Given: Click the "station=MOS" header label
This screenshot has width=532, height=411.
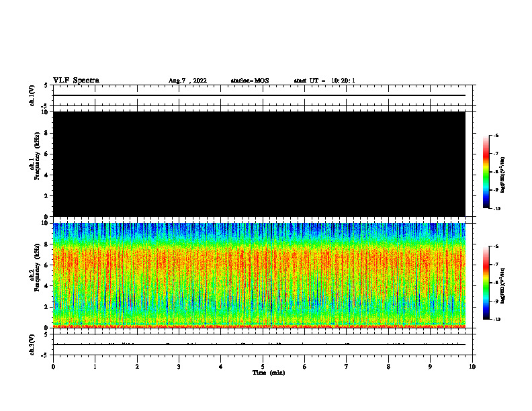Looking at the screenshot, I should [x=250, y=81].
